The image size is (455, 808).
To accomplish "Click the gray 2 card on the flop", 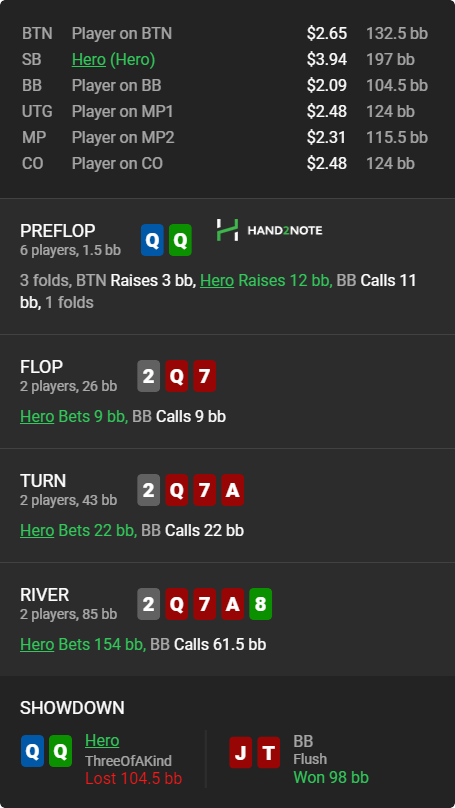I will click(148, 376).
